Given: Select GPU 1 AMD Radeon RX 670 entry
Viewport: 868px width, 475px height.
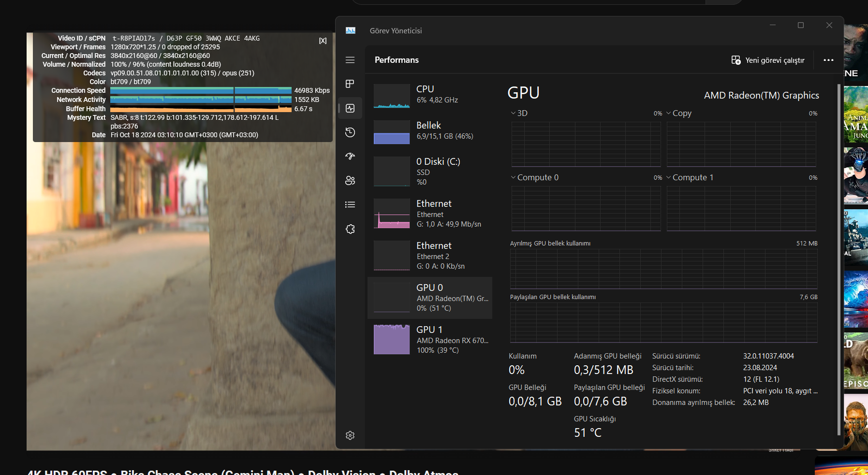Looking at the screenshot, I should (430, 340).
